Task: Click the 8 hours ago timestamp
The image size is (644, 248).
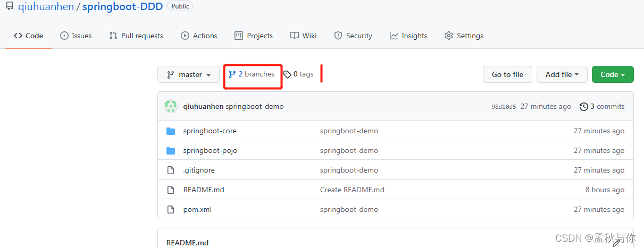Action: pyautogui.click(x=605, y=190)
